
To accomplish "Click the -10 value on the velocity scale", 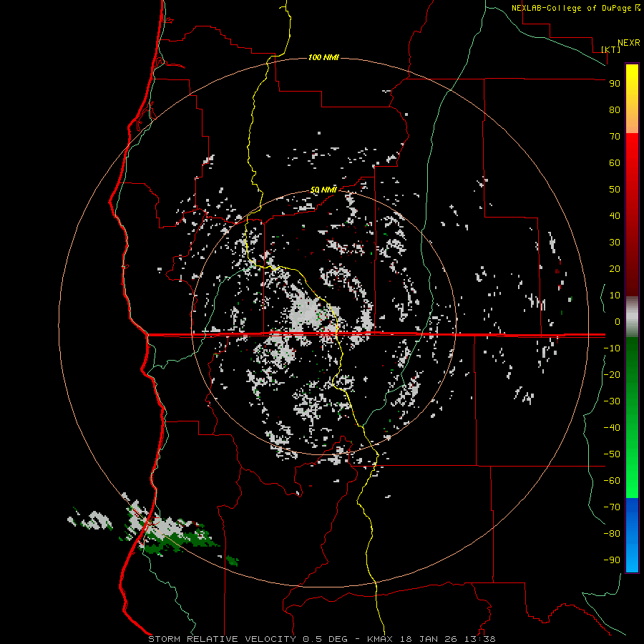I will [612, 348].
